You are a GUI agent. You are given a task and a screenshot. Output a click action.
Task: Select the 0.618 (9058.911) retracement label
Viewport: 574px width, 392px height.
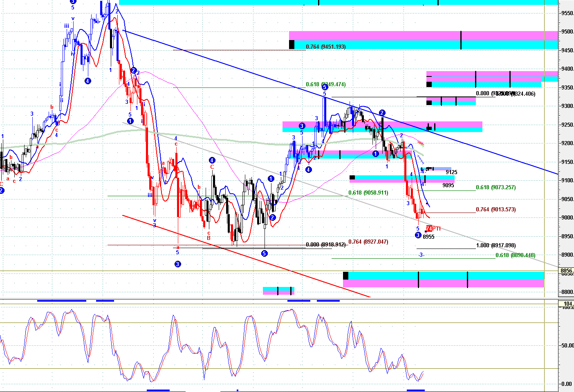(x=368, y=193)
